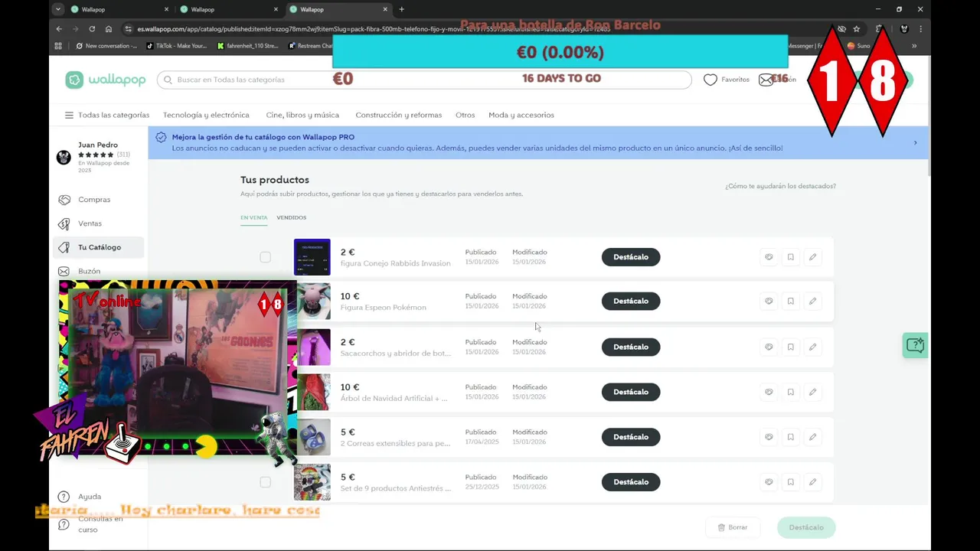
Task: Reserve the 2 Correas extensibles item
Action: [x=791, y=437]
